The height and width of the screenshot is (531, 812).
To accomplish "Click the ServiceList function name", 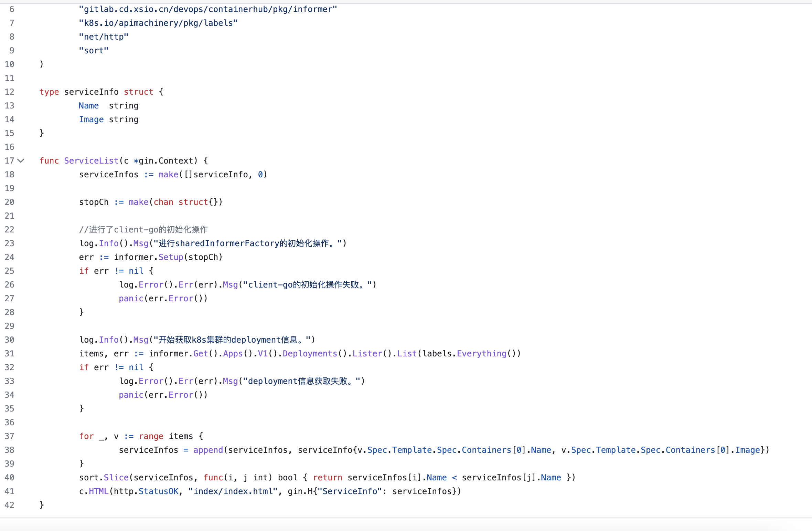I will point(91,161).
